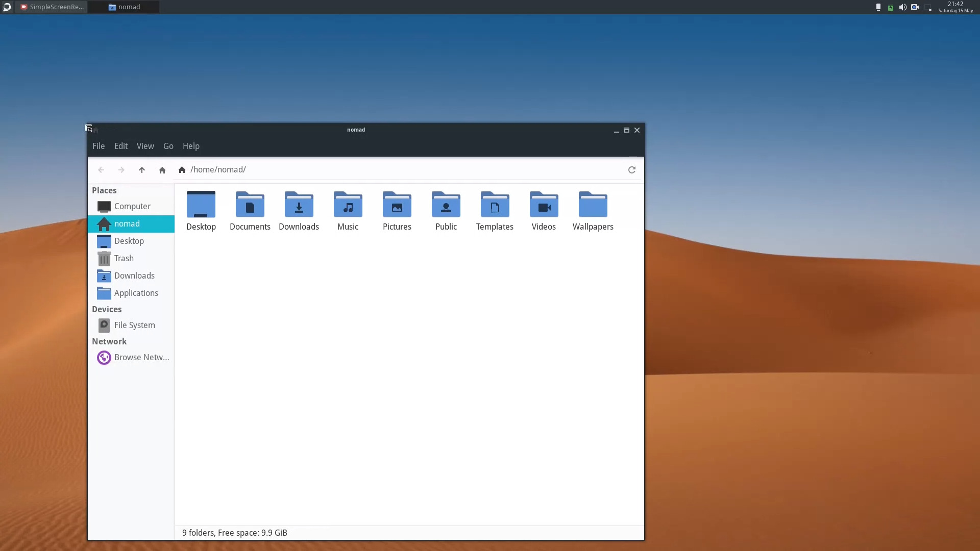Select the Videos folder icon
This screenshot has width=980, height=551.
coord(544,209)
